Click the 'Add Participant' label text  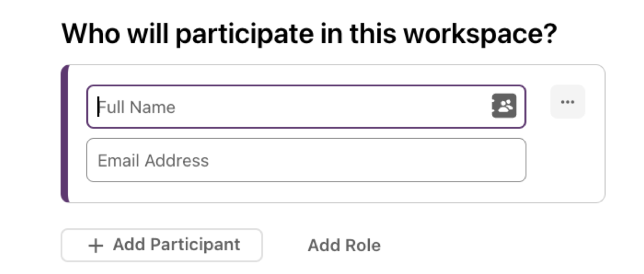[x=177, y=244]
